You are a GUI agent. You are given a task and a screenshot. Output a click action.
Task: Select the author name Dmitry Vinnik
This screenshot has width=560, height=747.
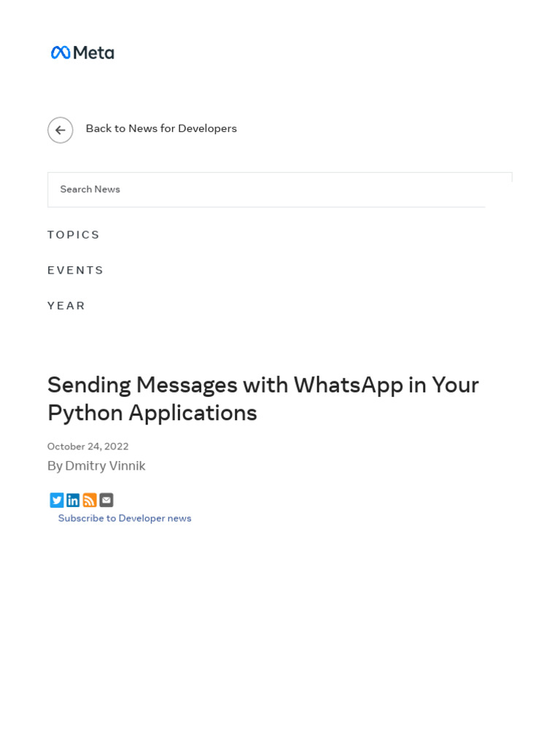(106, 465)
